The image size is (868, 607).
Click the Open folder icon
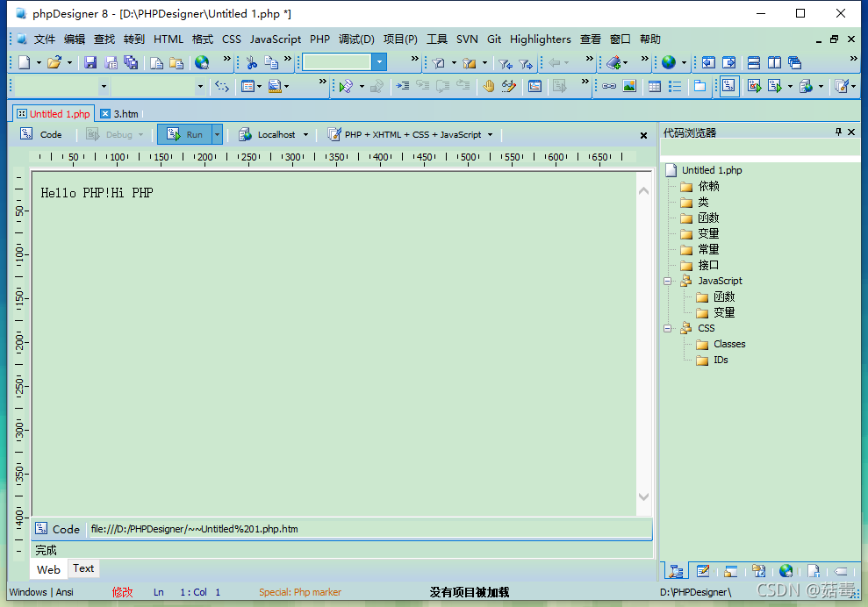click(x=54, y=62)
